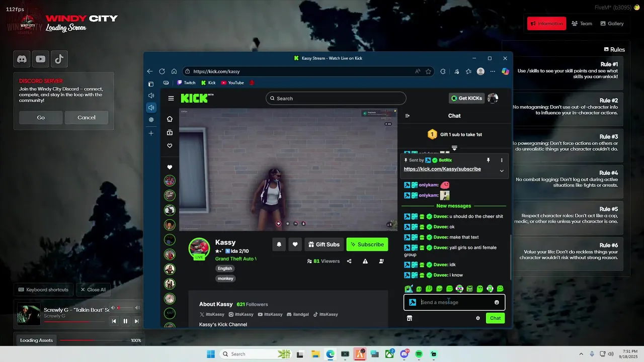The image size is (644, 362).
Task: Open the Information tab on loading screen
Action: (546, 24)
